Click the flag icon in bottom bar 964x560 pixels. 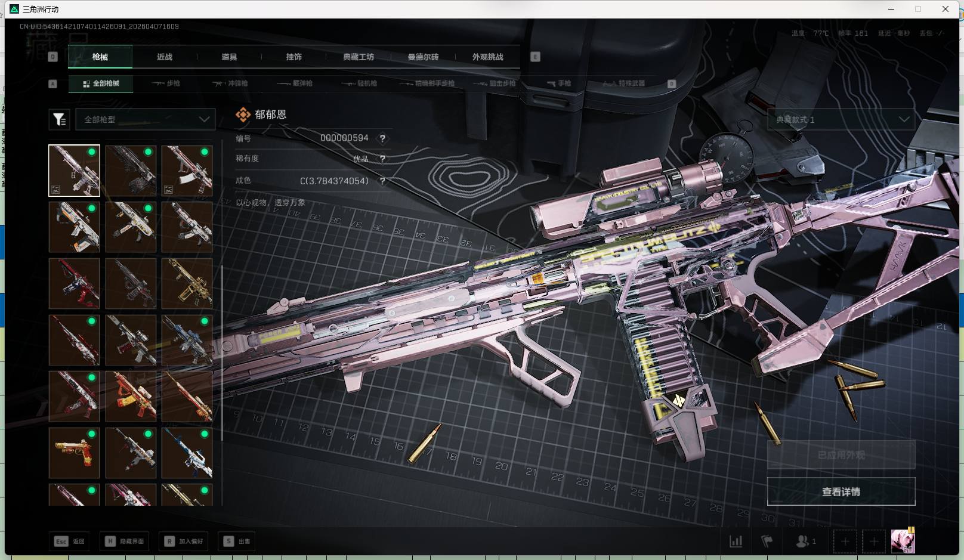(767, 541)
